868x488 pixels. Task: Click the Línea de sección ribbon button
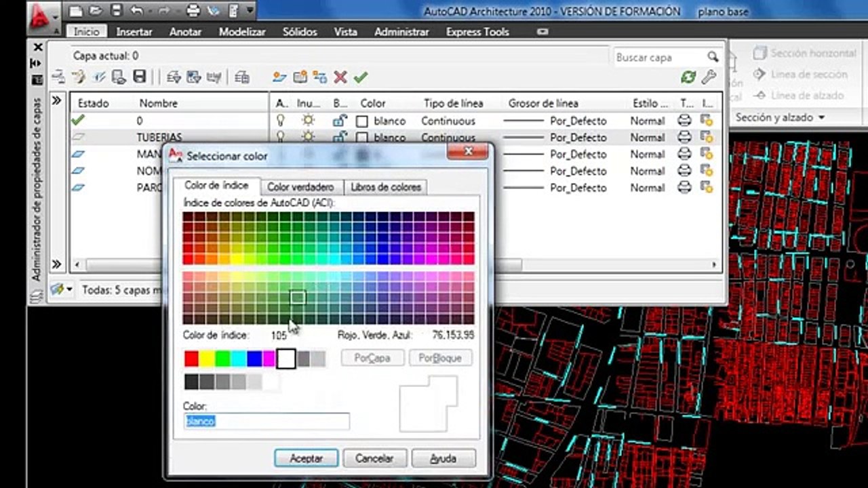(800, 74)
